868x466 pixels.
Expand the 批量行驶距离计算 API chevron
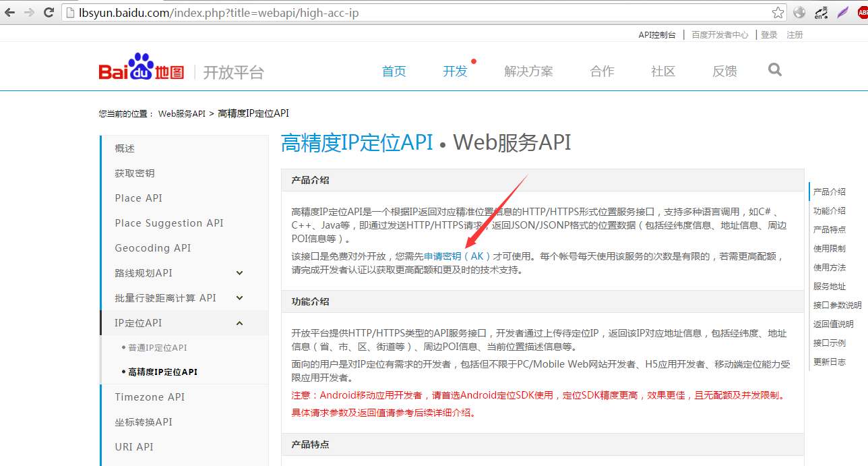239,298
